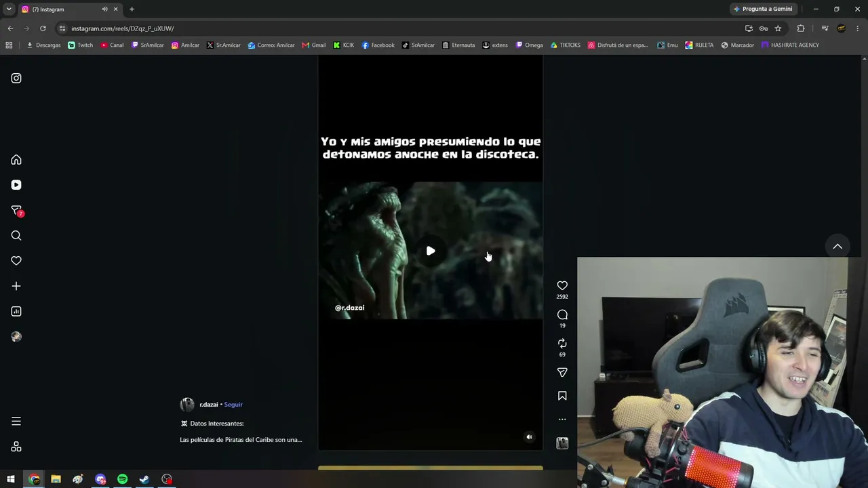Expand the truncated caption about Piratas del Caribe
The height and width of the screenshot is (488, 868).
[x=241, y=440]
